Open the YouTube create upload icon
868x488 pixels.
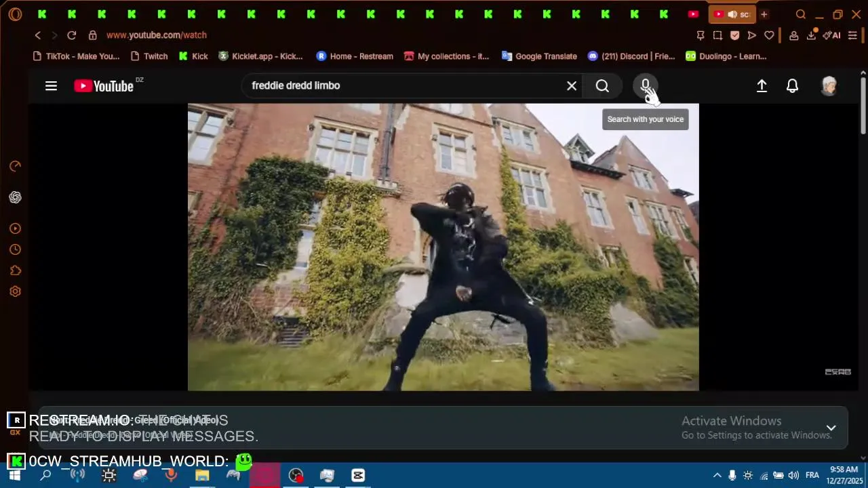(x=762, y=86)
